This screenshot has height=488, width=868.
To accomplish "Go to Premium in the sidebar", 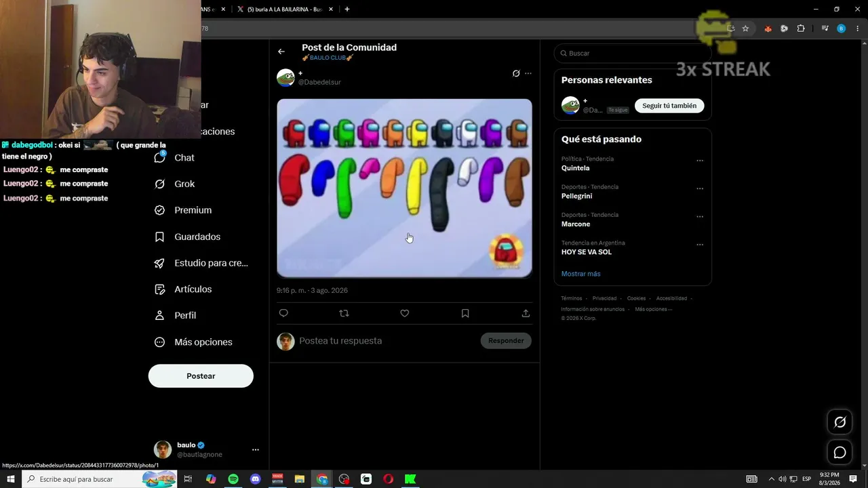I will [x=183, y=210].
